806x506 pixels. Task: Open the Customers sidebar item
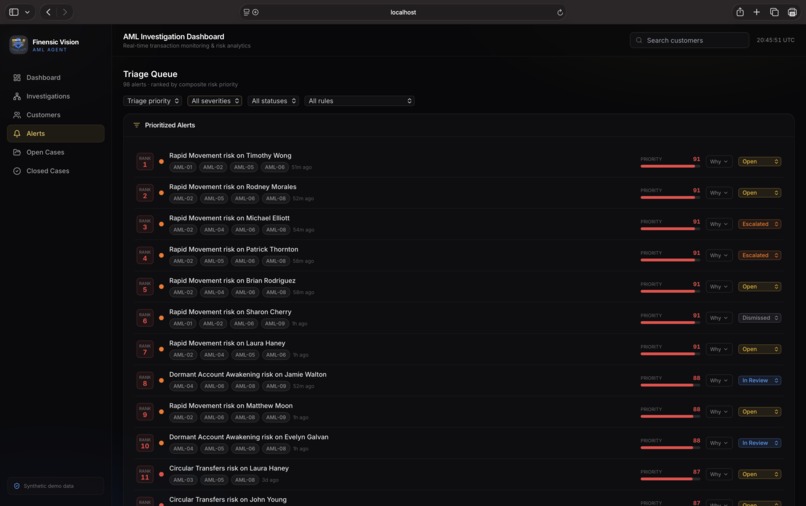[56, 115]
